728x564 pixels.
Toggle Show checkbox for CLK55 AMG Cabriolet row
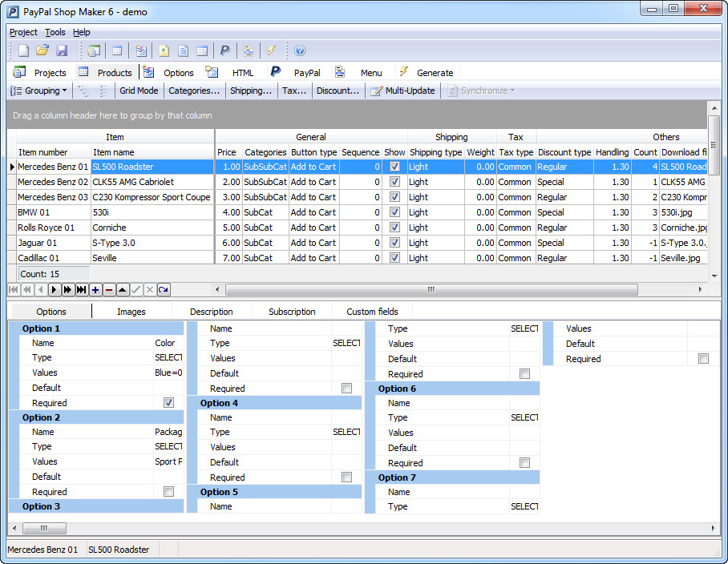point(394,182)
